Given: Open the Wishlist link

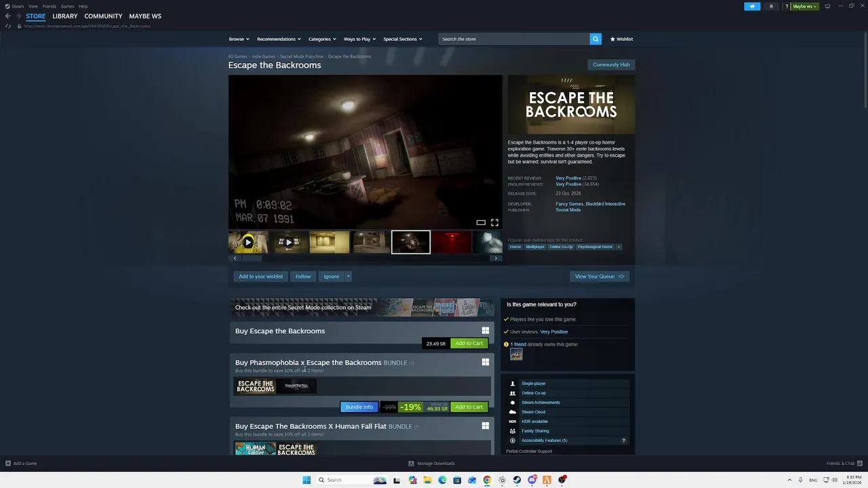Looking at the screenshot, I should [621, 39].
